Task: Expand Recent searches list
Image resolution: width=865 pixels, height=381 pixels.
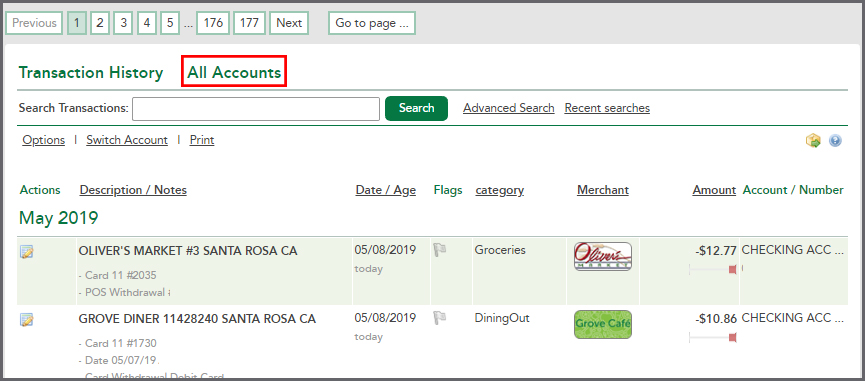Action: [607, 108]
